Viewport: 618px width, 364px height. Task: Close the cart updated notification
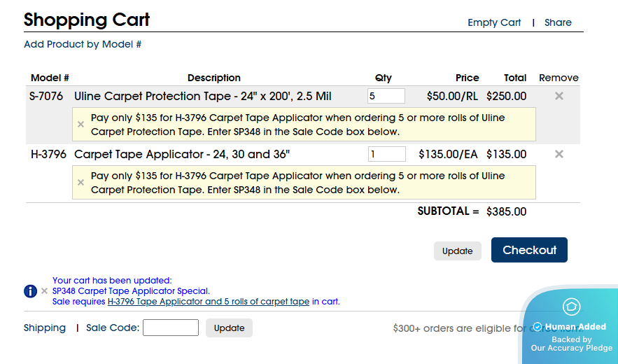pos(45,291)
